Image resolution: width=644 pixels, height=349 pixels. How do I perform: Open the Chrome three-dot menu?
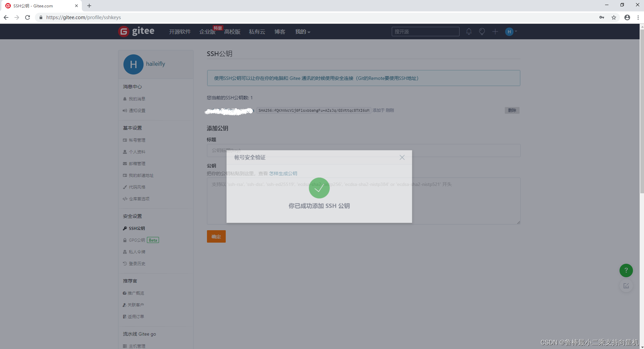point(638,17)
